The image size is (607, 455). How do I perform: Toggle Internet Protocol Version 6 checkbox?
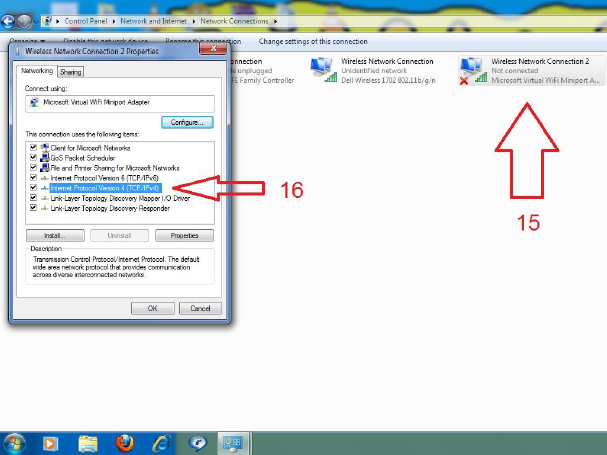33,177
